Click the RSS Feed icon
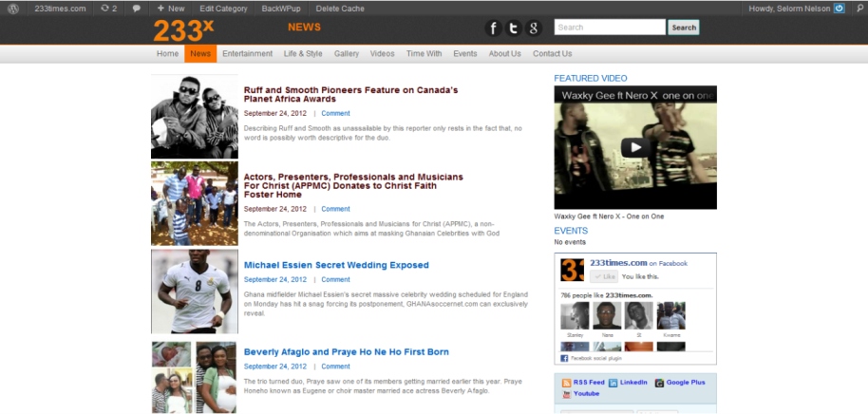 tap(566, 383)
